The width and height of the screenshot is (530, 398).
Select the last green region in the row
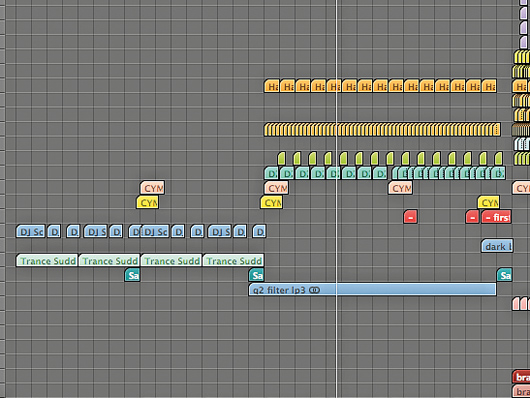pos(498,159)
